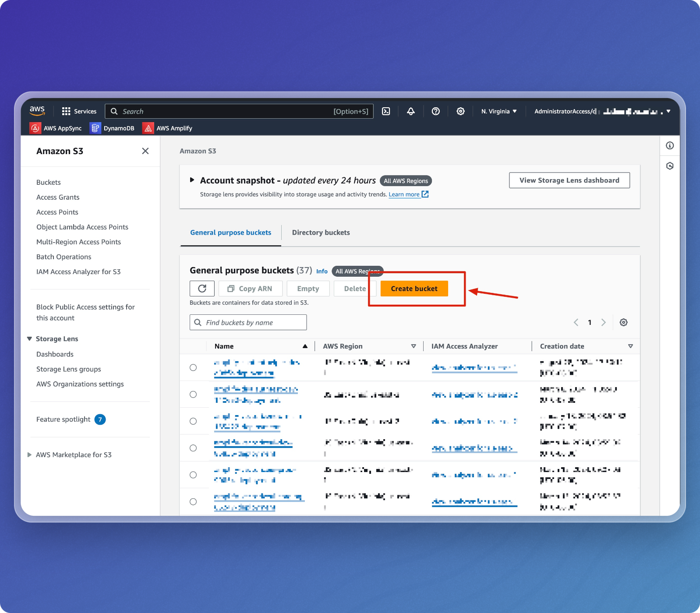Click the hexagon icon below the info icon
The image size is (700, 613).
click(x=670, y=166)
